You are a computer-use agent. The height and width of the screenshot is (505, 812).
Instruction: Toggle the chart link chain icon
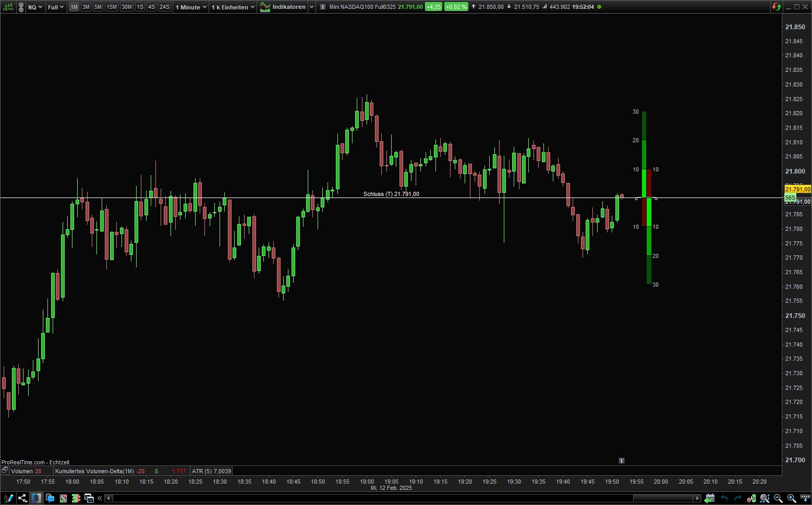pyautogui.click(x=21, y=7)
